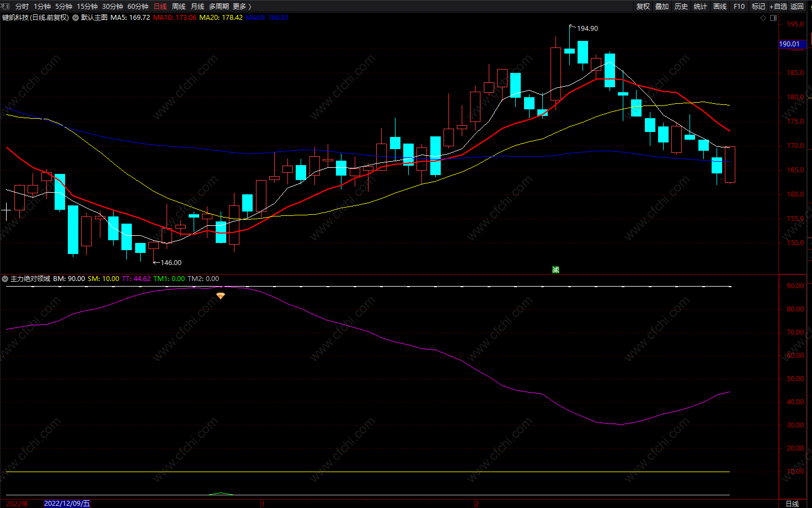Image resolution: width=812 pixels, height=508 pixels.
Task: Click the 默认主图 label text
Action: [x=94, y=18]
